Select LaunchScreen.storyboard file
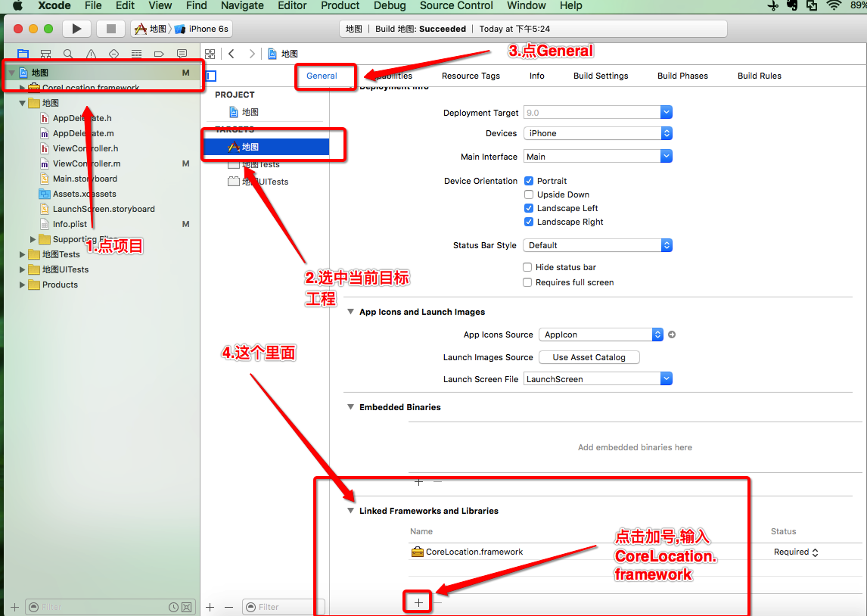This screenshot has width=867, height=616. point(104,209)
